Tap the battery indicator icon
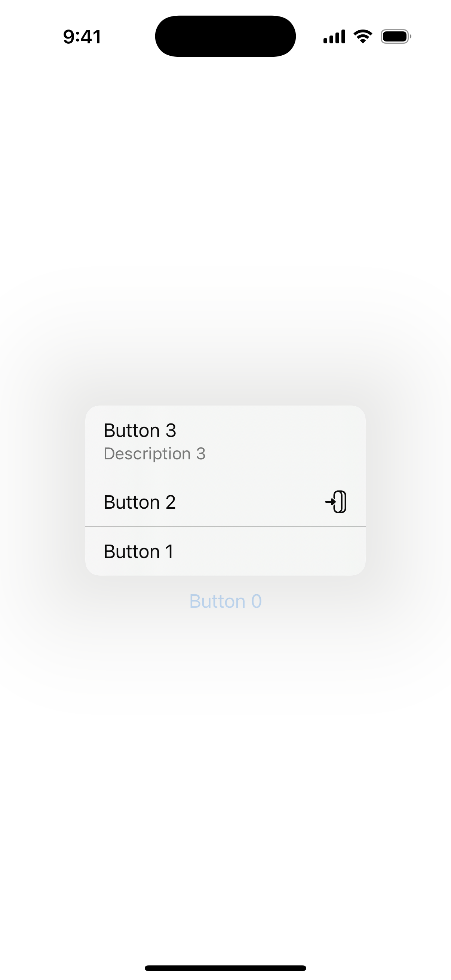 point(396,37)
